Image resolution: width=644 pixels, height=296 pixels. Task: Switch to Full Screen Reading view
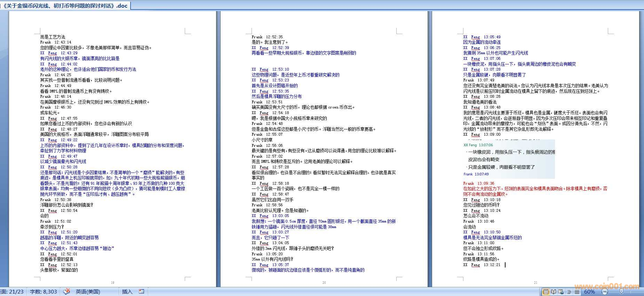click(554, 292)
